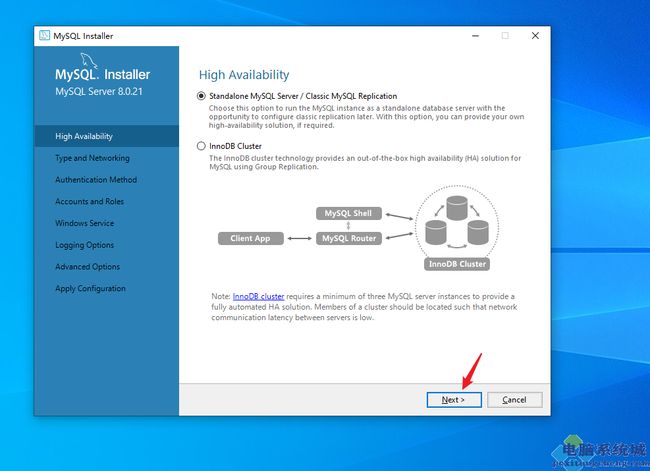Open the High Availability step
Viewport: 650px width, 471px height.
[x=107, y=136]
